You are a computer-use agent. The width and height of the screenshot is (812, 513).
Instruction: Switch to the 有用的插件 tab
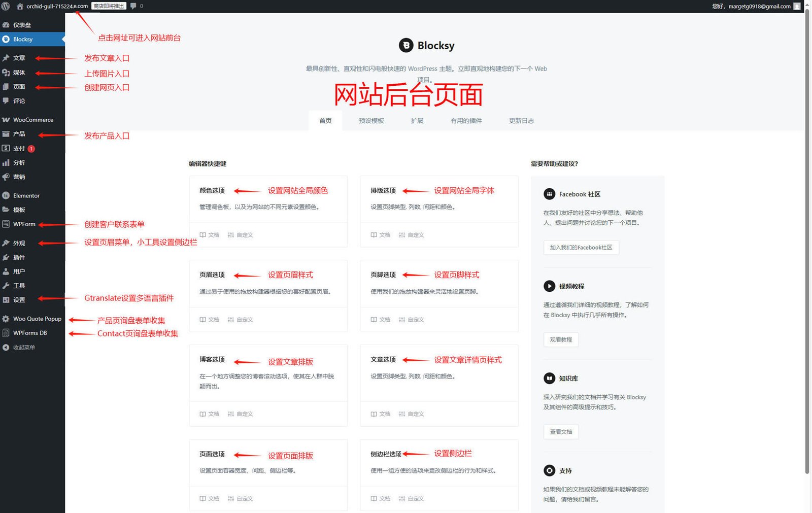pyautogui.click(x=466, y=121)
